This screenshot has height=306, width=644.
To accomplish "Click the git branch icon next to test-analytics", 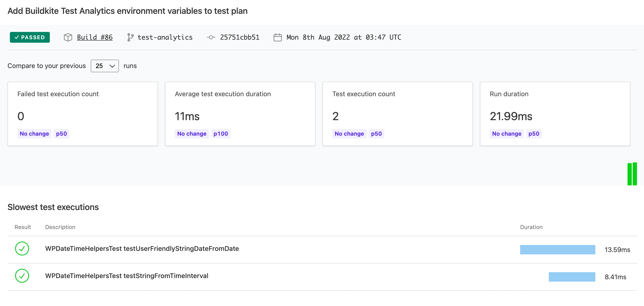I will pyautogui.click(x=130, y=38).
